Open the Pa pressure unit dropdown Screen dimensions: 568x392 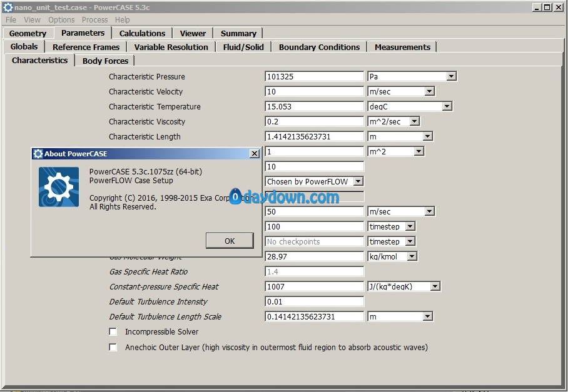(x=451, y=76)
